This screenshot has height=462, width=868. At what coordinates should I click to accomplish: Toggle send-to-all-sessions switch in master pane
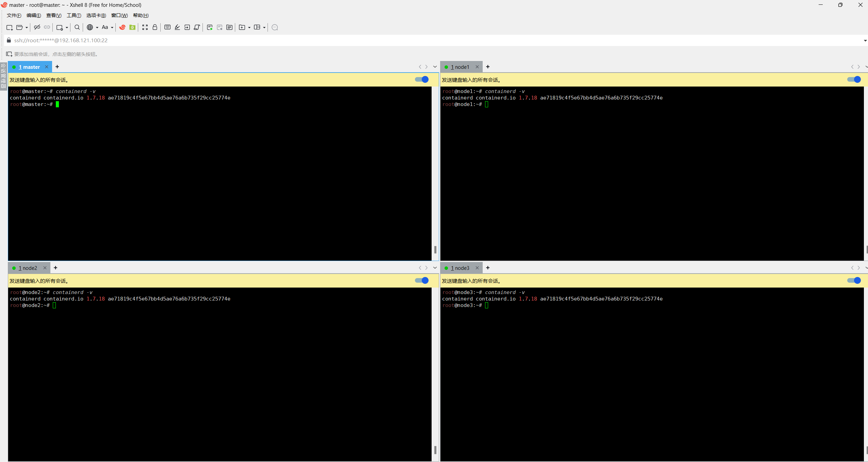tap(422, 79)
